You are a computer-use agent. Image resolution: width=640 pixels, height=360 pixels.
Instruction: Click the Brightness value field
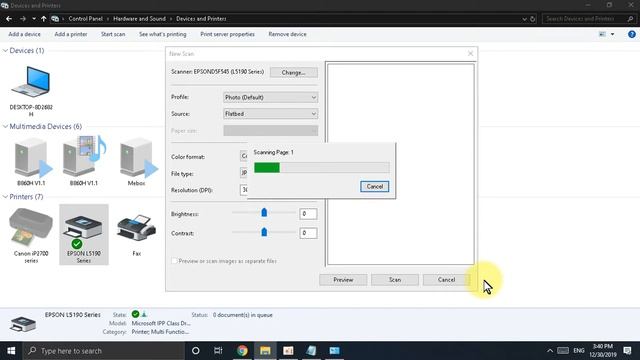[x=308, y=213]
